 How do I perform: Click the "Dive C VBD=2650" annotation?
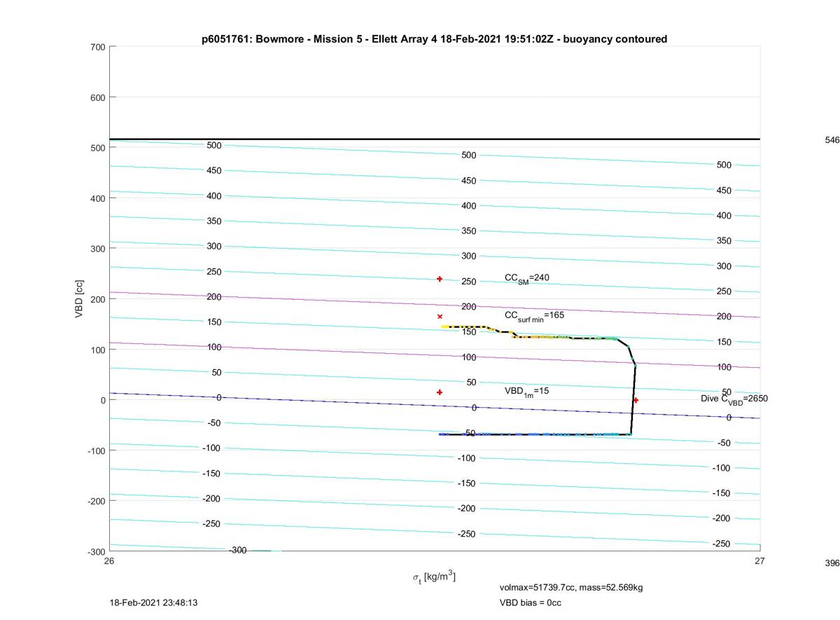click(x=734, y=399)
